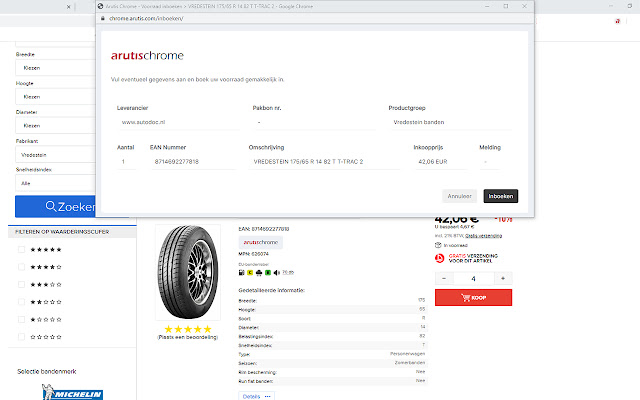Click the Leverancier field www.autodoc.nl
This screenshot has width=640, height=400.
(x=178, y=122)
